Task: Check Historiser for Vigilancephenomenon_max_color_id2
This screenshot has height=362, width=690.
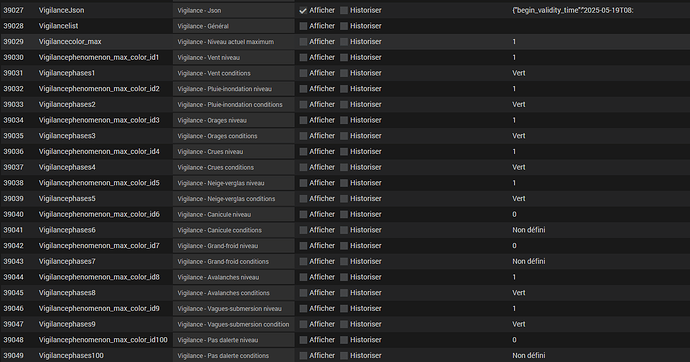Action: point(344,89)
